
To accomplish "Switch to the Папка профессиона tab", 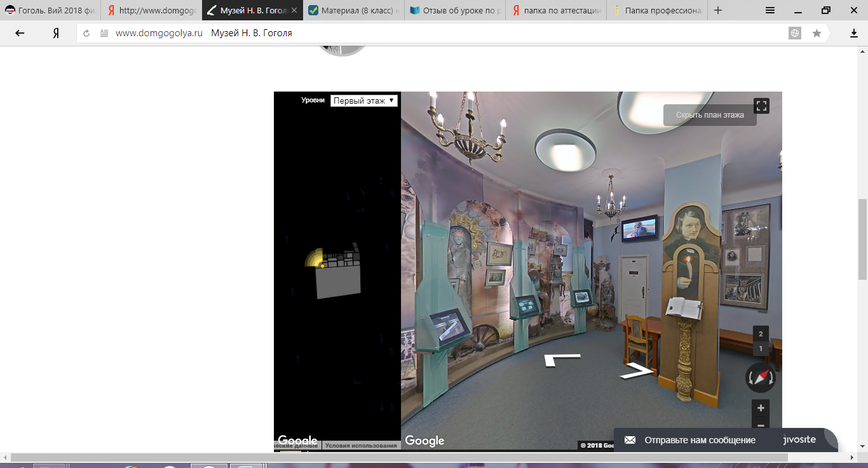I will pos(657,10).
